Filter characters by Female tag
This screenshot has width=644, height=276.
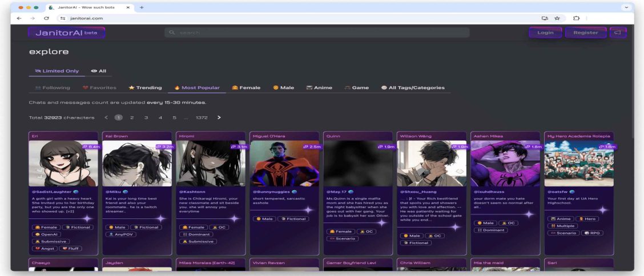[x=246, y=88]
